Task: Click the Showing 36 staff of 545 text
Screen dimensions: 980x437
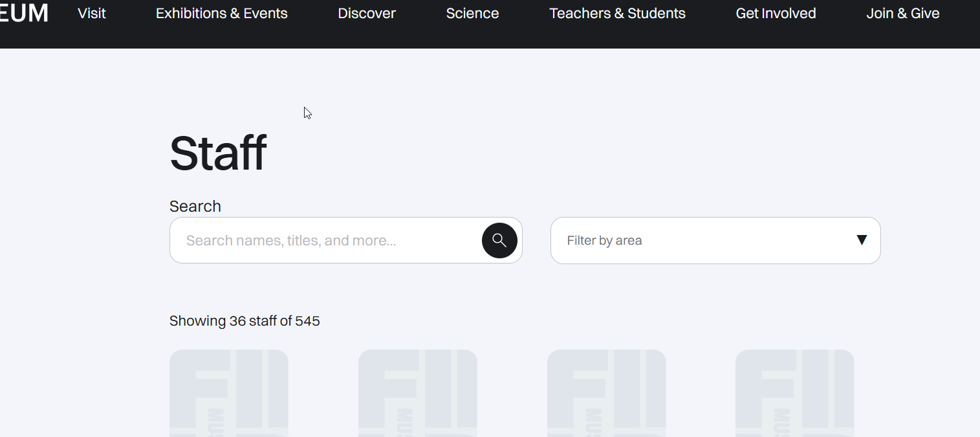Action: coord(245,321)
